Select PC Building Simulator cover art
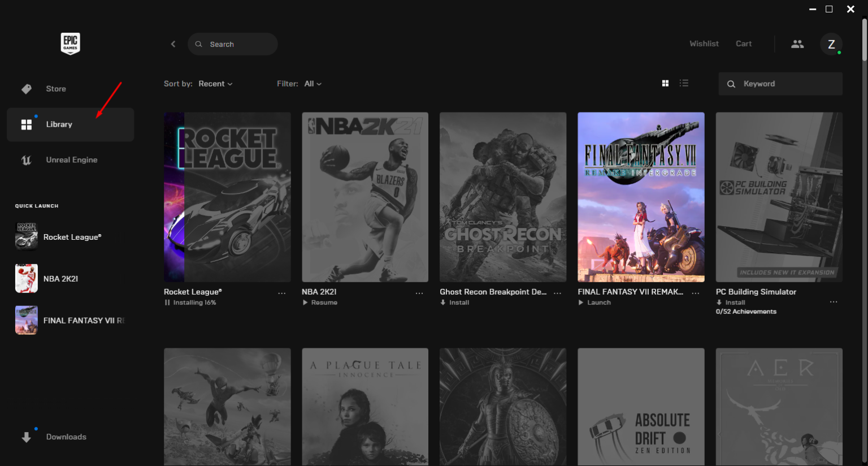The image size is (868, 466). [779, 197]
